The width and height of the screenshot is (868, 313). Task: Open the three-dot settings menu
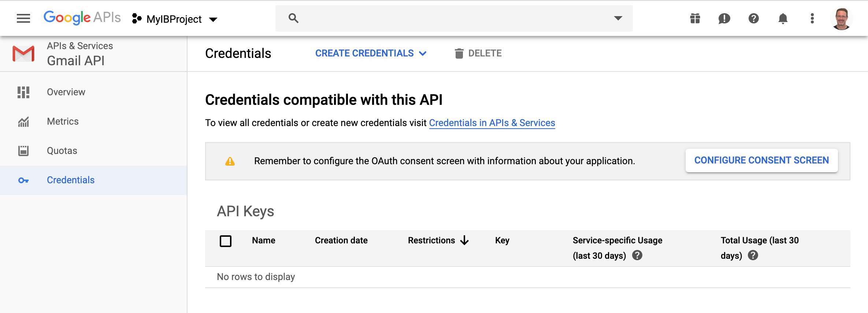pos(812,18)
